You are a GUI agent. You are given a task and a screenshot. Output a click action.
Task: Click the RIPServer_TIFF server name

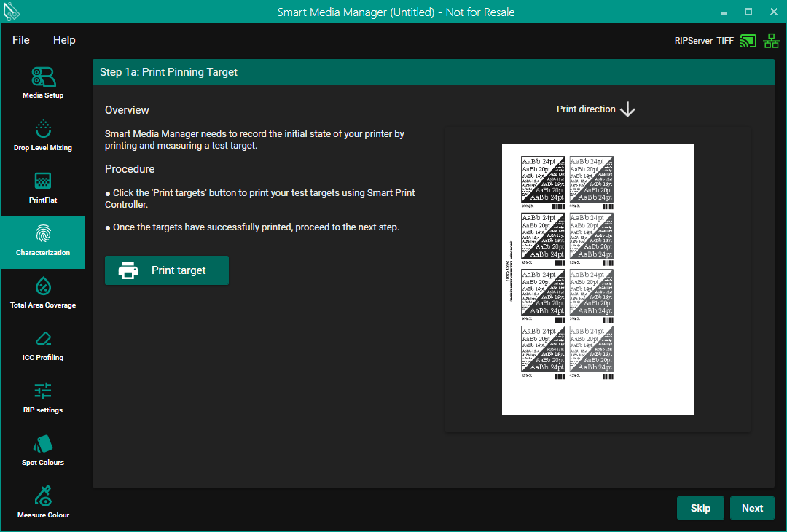coord(704,41)
